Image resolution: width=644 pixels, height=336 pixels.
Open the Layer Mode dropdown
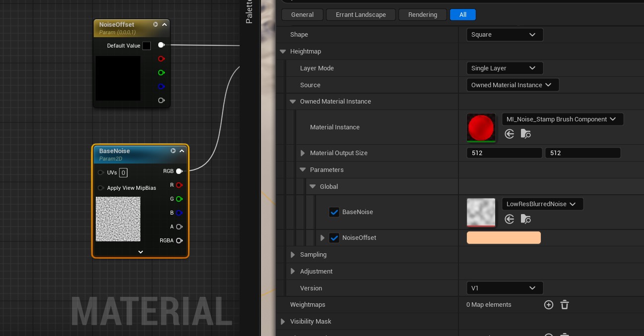coord(504,68)
